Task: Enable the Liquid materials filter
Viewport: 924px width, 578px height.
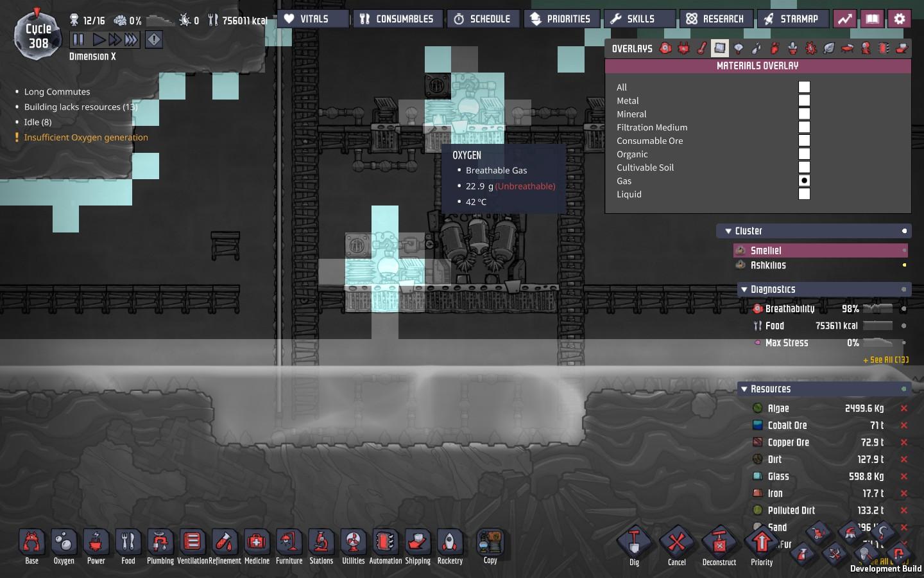Action: pos(804,194)
